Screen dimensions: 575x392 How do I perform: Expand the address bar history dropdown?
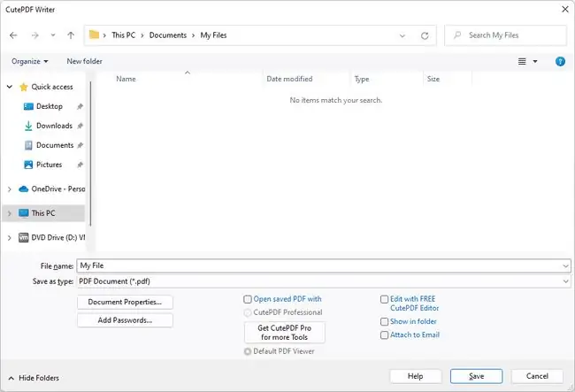tap(402, 35)
